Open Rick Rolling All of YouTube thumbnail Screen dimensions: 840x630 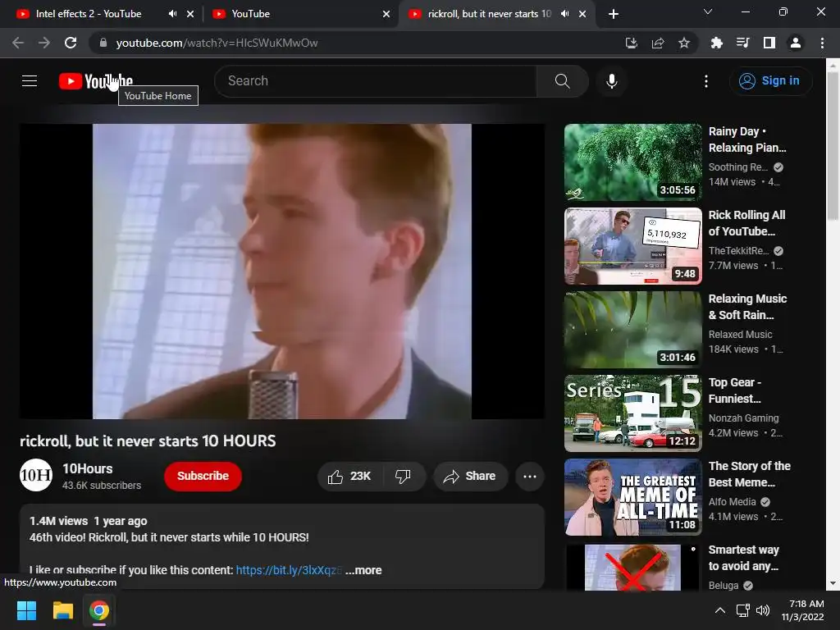(633, 246)
